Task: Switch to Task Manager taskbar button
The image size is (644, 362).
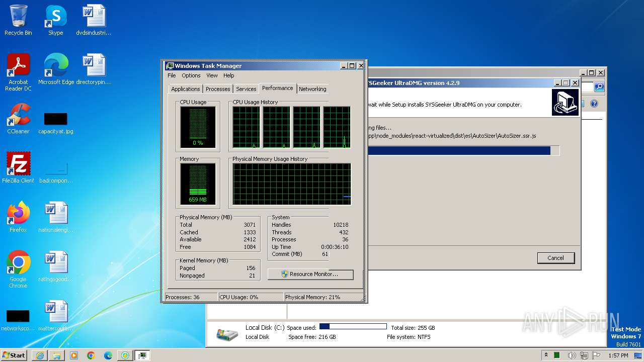Action: (142, 355)
